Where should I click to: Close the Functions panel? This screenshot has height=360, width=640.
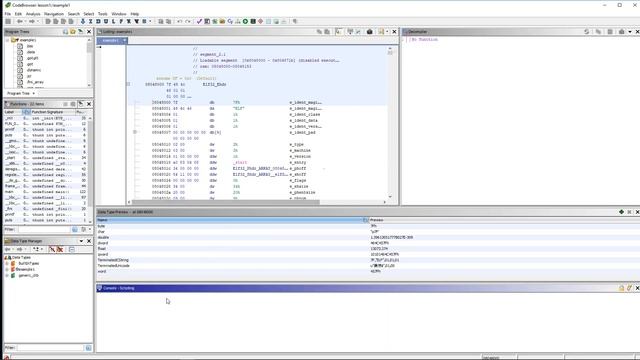click(x=89, y=104)
